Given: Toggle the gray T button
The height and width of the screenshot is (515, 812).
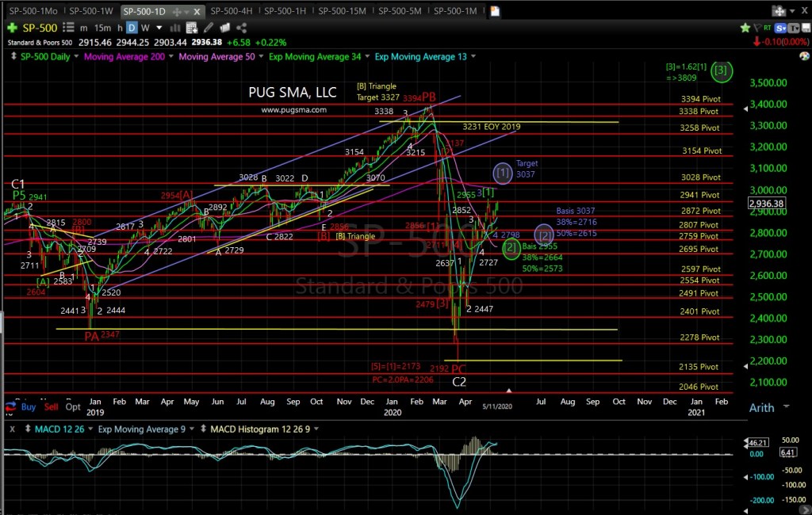Looking at the screenshot, I should (x=793, y=28).
